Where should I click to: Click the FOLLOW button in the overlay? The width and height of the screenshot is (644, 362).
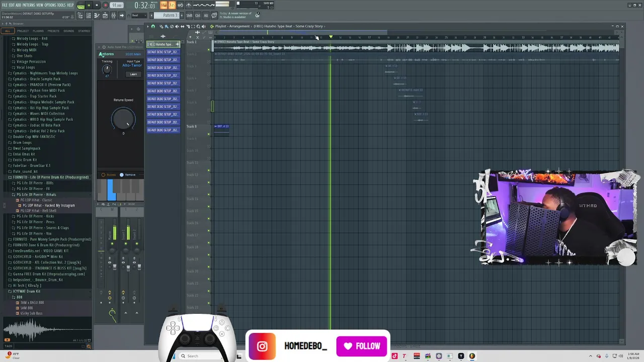click(362, 346)
